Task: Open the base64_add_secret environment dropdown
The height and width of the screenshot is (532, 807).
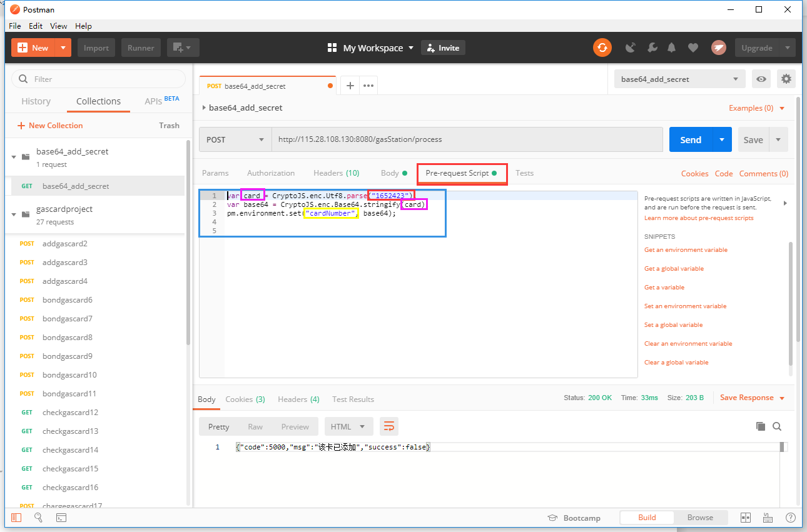Action: 679,79
